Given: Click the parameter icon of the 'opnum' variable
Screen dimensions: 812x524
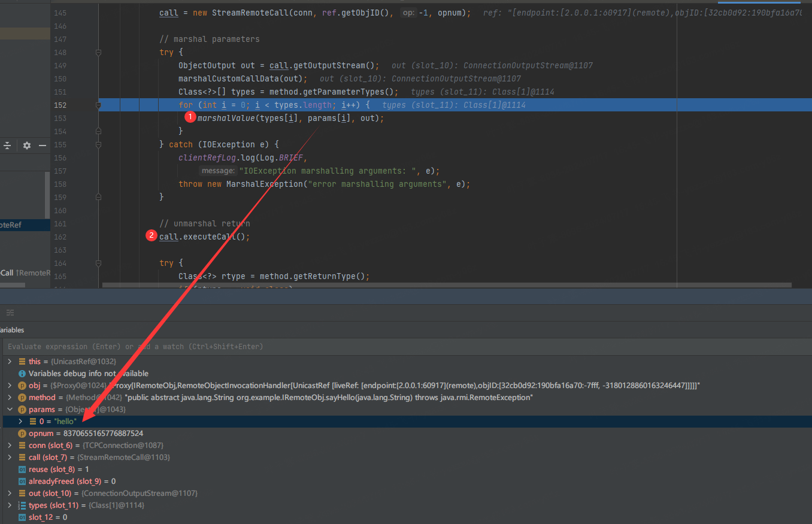Looking at the screenshot, I should point(22,434).
